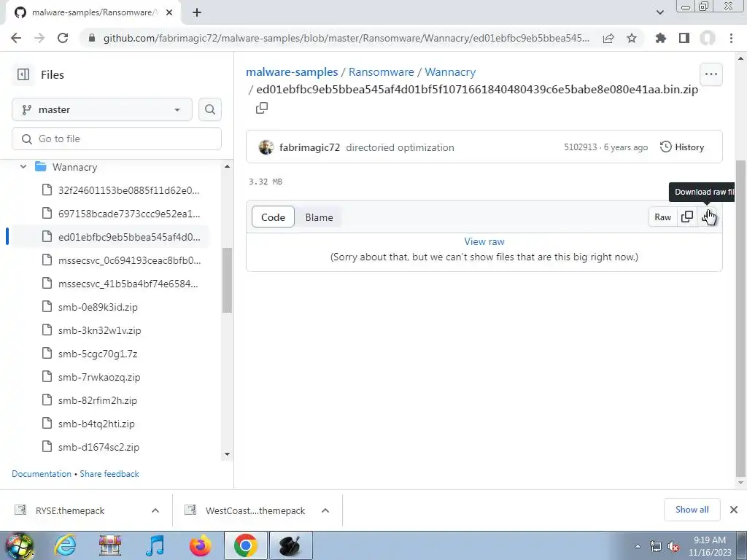This screenshot has height=560, width=747.
Task: Close the downloads bar
Action: click(734, 510)
